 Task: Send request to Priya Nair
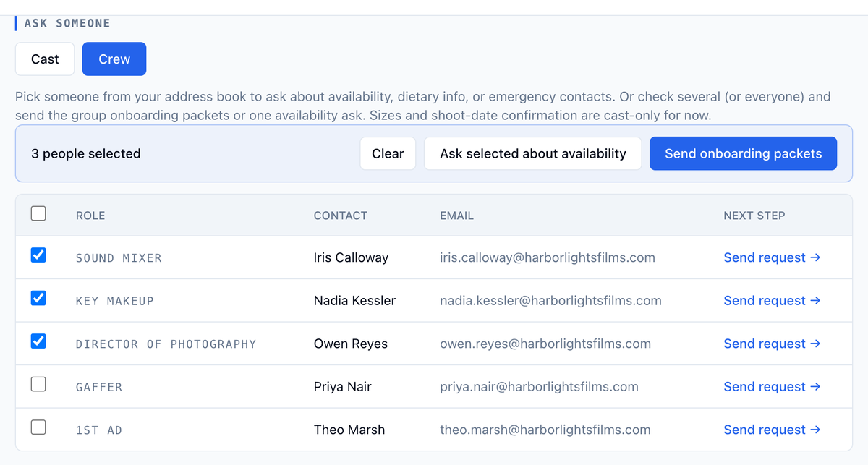pos(772,387)
